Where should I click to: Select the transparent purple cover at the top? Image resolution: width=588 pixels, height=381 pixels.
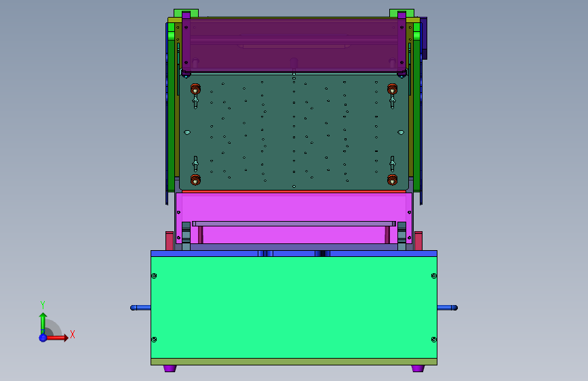coord(294,45)
